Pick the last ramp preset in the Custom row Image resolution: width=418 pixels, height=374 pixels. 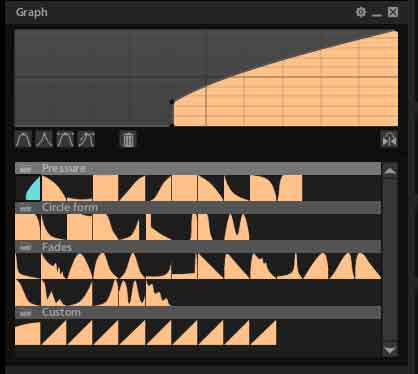(263, 333)
